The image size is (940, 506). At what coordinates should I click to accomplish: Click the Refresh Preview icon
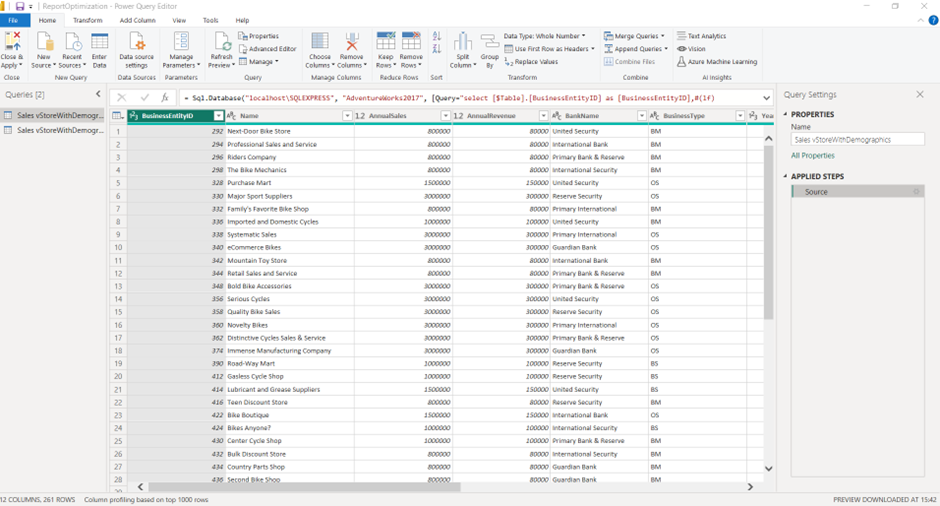(221, 42)
